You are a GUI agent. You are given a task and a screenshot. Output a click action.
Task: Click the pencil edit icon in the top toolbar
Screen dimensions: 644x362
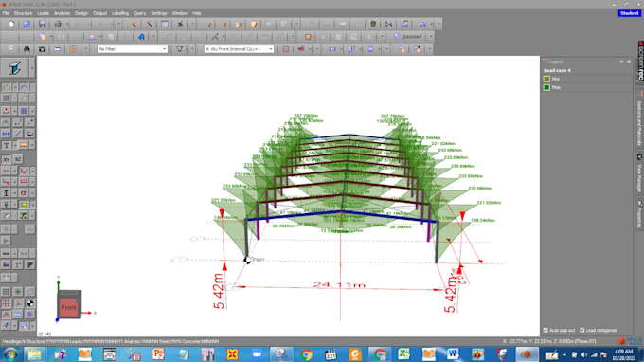149,25
